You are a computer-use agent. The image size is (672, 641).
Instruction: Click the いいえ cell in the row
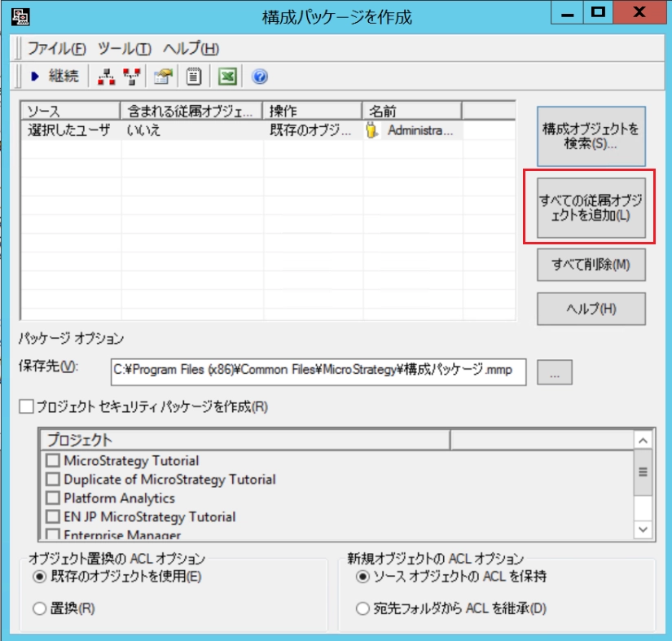[x=192, y=130]
